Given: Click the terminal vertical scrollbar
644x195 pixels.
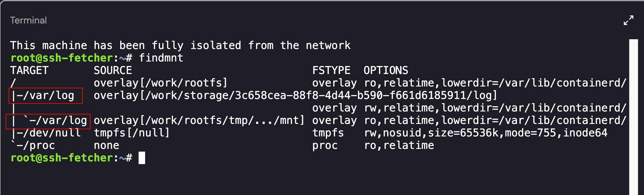Looking at the screenshot, I should (x=633, y=117).
